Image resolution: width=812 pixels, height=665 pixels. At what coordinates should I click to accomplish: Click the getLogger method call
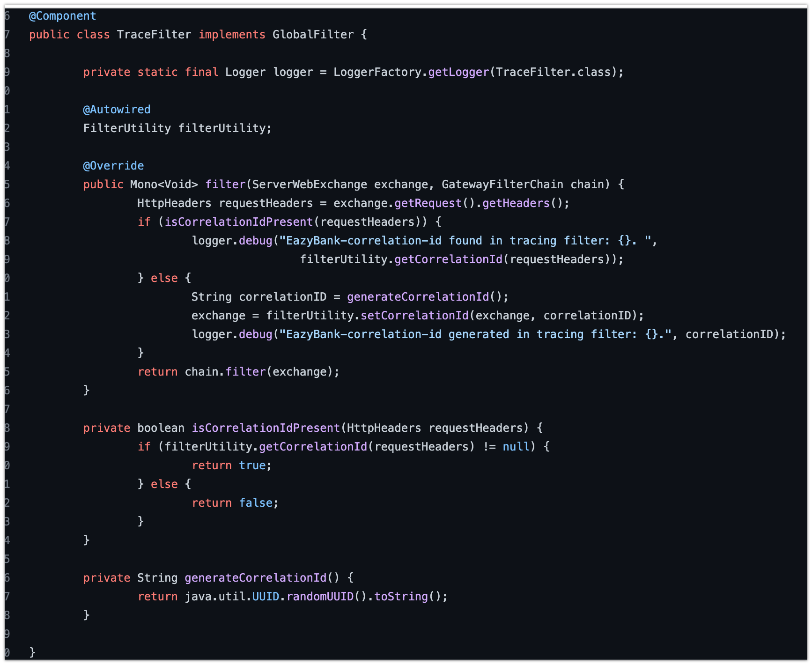pyautogui.click(x=458, y=72)
